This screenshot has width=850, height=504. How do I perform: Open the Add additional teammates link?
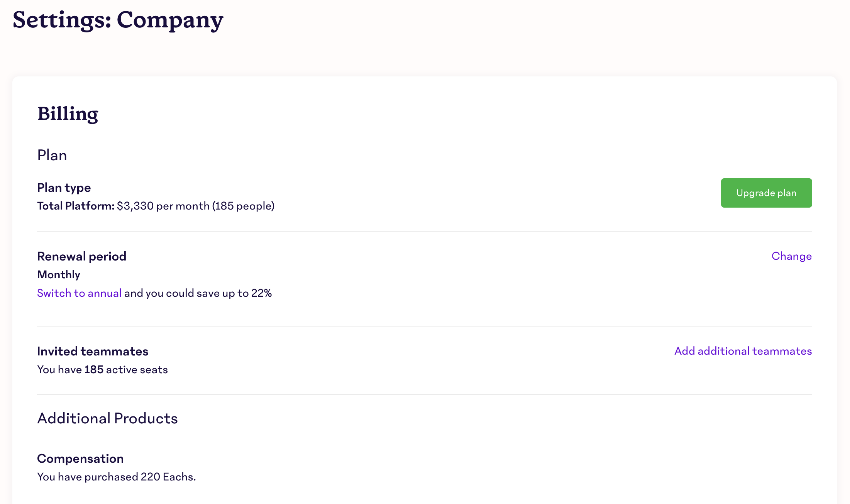point(743,351)
